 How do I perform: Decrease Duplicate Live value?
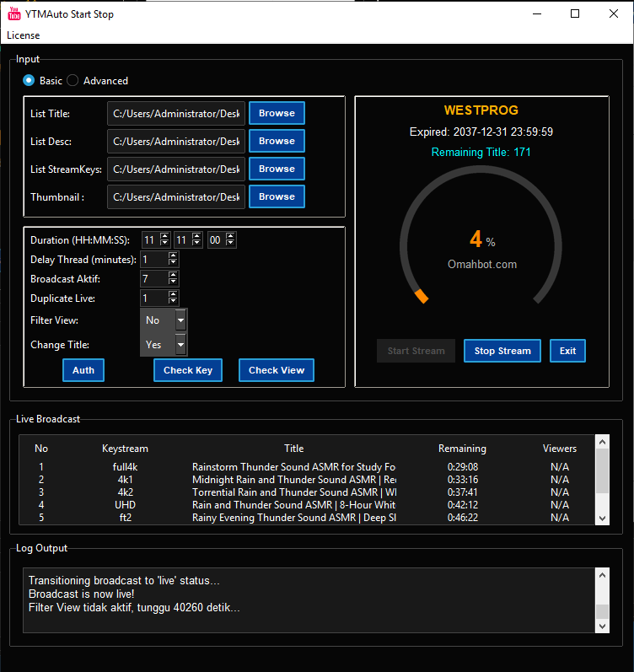pos(173,301)
